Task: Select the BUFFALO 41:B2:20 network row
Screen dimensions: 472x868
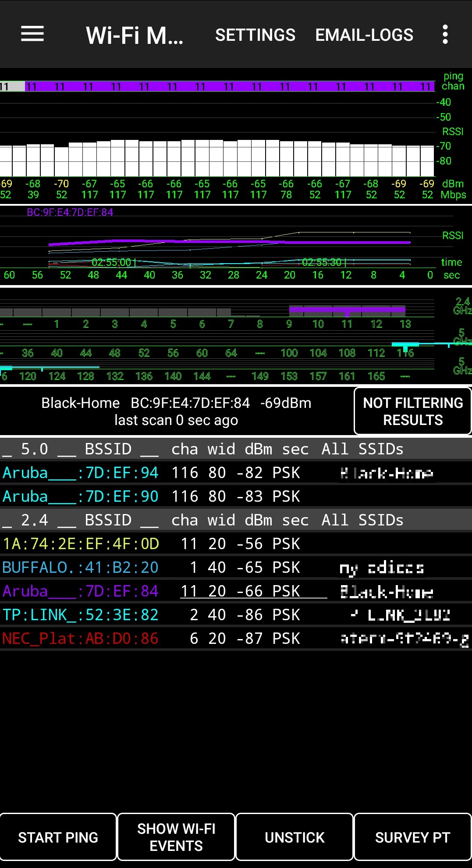Action: coord(236,567)
